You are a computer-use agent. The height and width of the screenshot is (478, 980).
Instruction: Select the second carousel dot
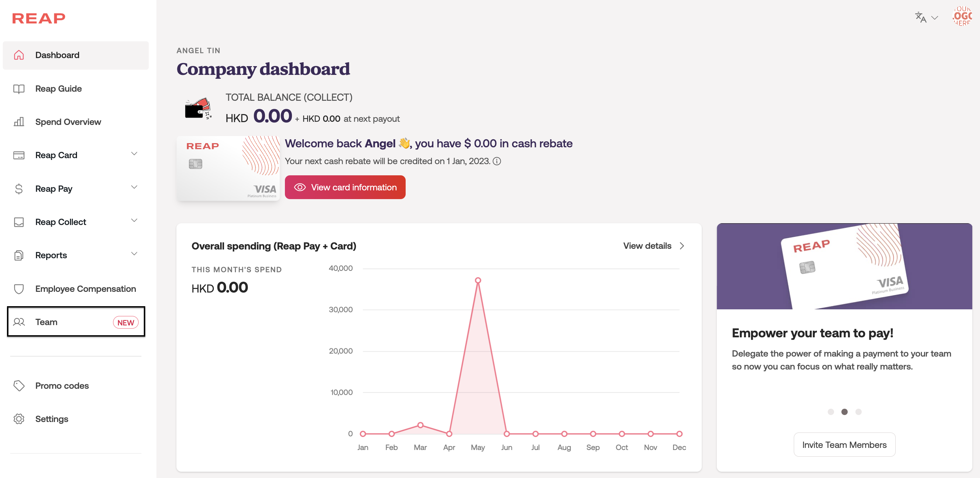coord(844,412)
